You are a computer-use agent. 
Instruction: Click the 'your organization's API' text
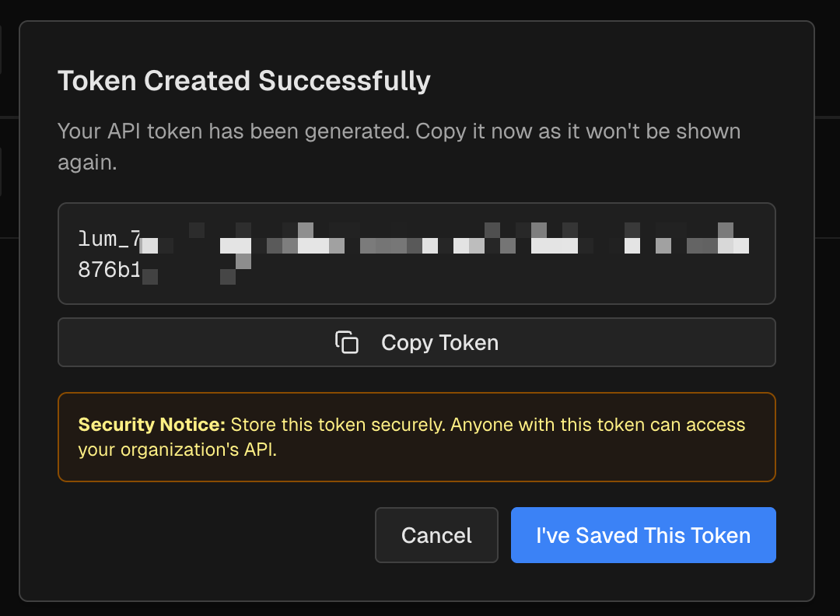[177, 450]
